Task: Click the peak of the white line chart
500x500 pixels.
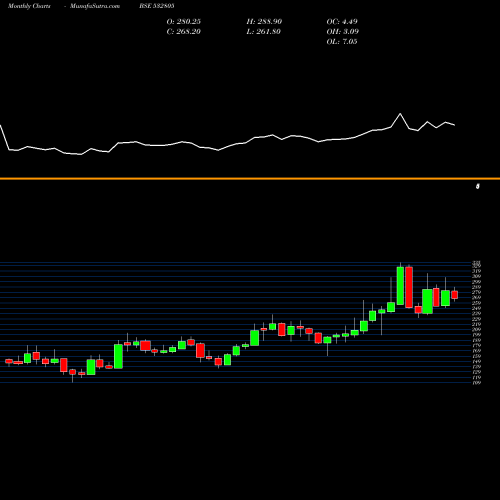Action: (x=400, y=114)
